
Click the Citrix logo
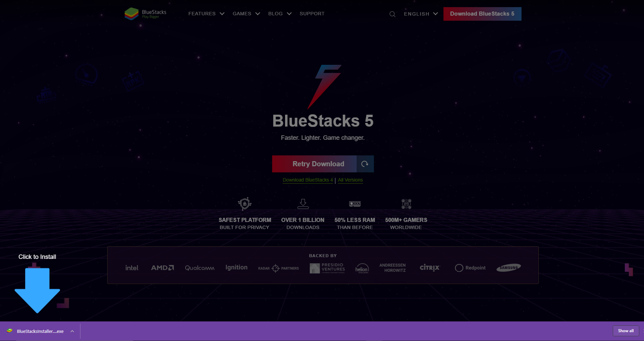(430, 268)
